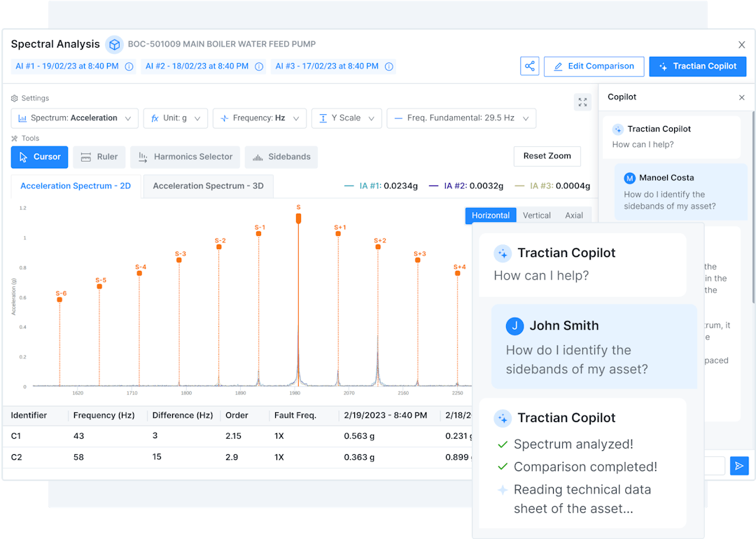Click info icon beside AI #2 date
Viewport: 756px width, 539px height.
(x=259, y=66)
